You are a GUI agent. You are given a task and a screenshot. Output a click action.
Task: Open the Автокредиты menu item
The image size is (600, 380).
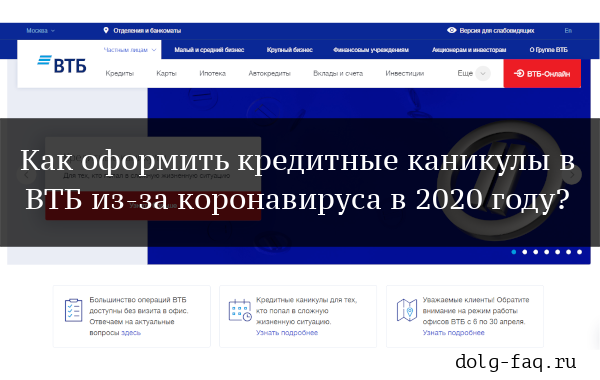click(x=269, y=73)
